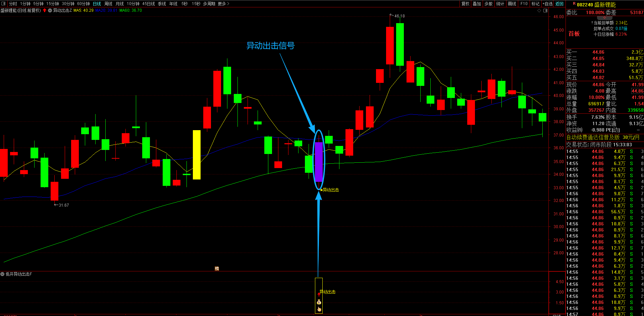This screenshot has height=316, width=644.
Task: Switch to the 月线 monthly chart
Action: click(120, 4)
